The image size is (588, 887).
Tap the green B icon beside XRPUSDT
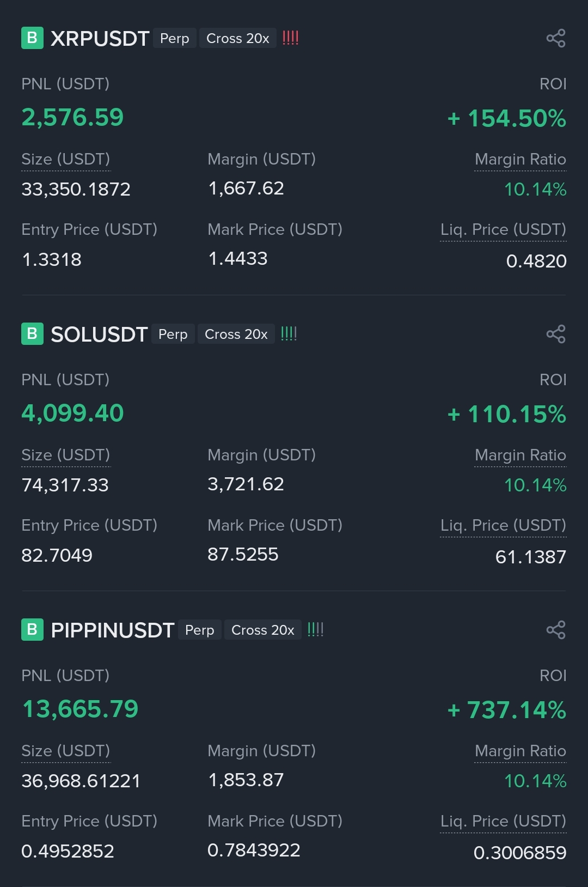pyautogui.click(x=32, y=38)
